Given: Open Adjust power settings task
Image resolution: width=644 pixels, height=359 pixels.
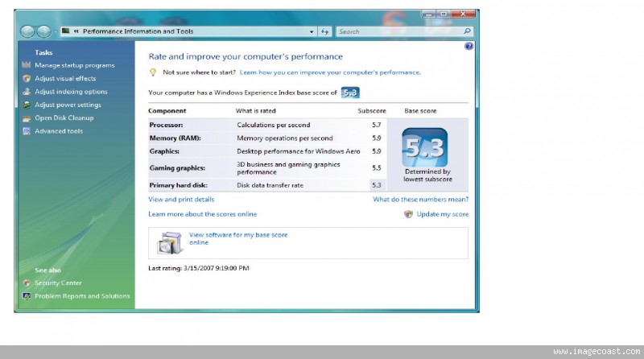Looking at the screenshot, I should (x=68, y=105).
